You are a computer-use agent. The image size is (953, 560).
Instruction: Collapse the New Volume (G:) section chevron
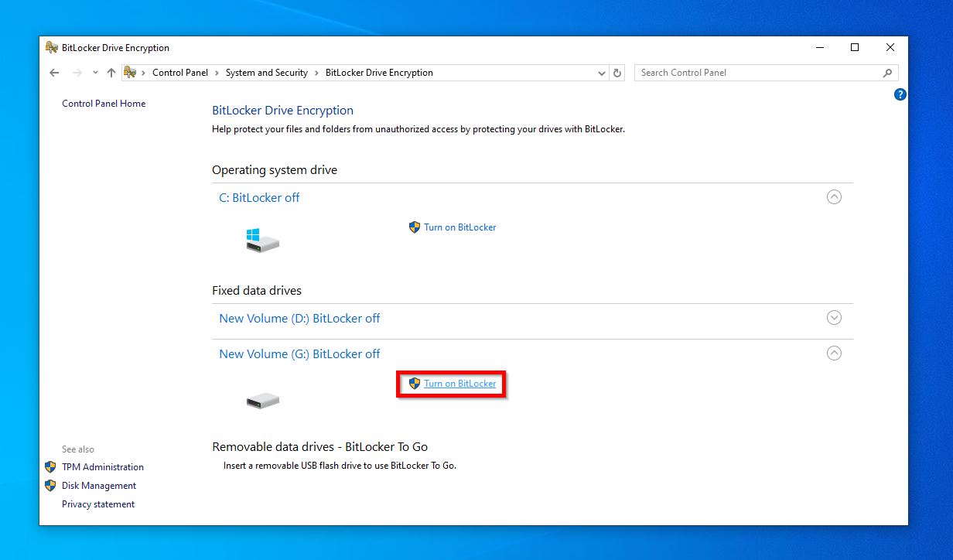click(x=834, y=353)
